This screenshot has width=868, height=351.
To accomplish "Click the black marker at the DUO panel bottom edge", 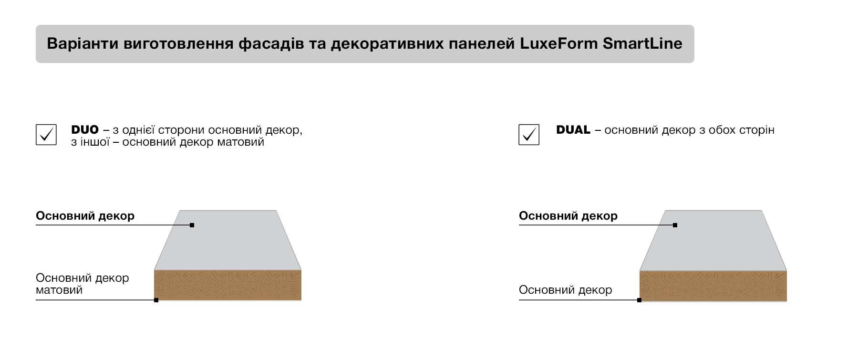I will coord(156,300).
